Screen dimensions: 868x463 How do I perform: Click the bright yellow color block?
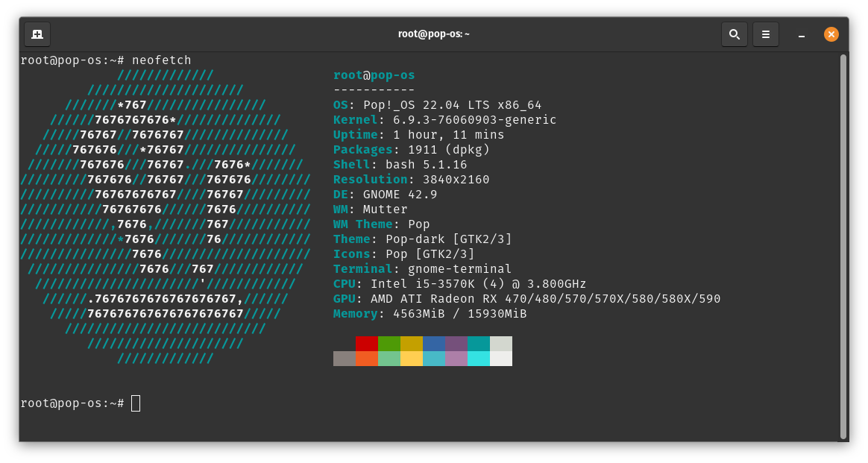tap(412, 359)
